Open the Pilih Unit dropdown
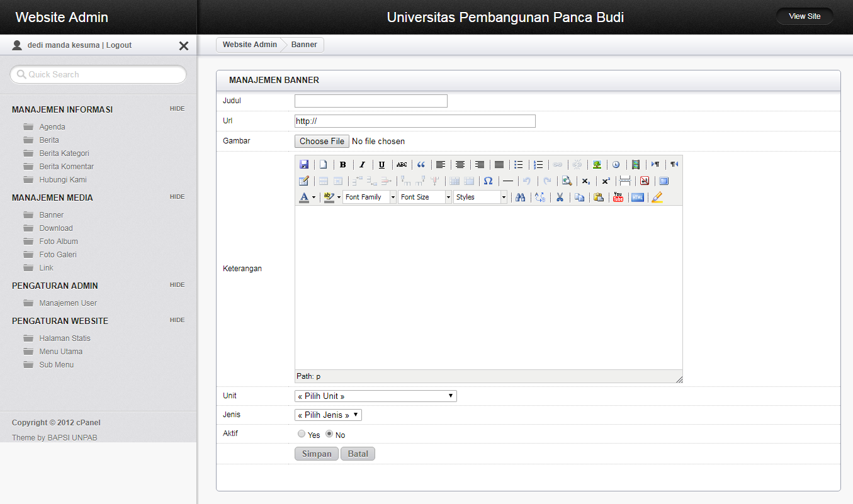Image resolution: width=853 pixels, height=504 pixels. pyautogui.click(x=375, y=396)
